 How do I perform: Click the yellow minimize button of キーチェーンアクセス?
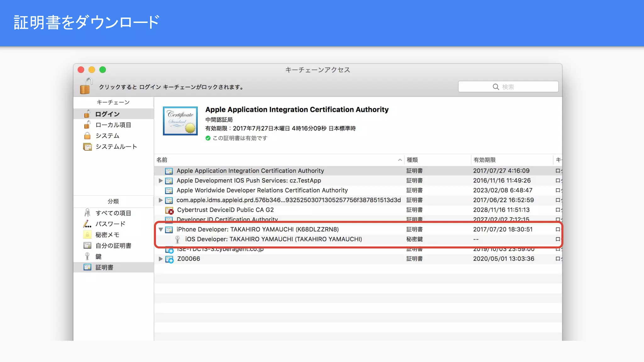[92, 70]
